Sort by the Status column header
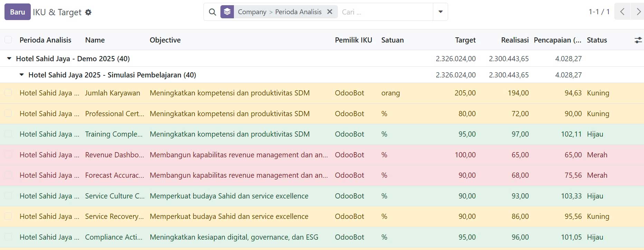The height and width of the screenshot is (250, 644). [597, 40]
